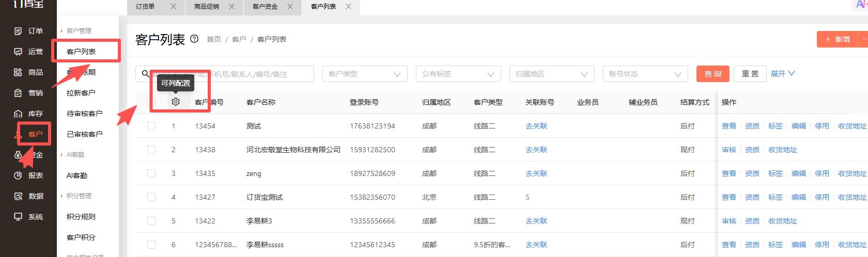
Task: Open 归属地区 filter dropdown
Action: click(552, 74)
